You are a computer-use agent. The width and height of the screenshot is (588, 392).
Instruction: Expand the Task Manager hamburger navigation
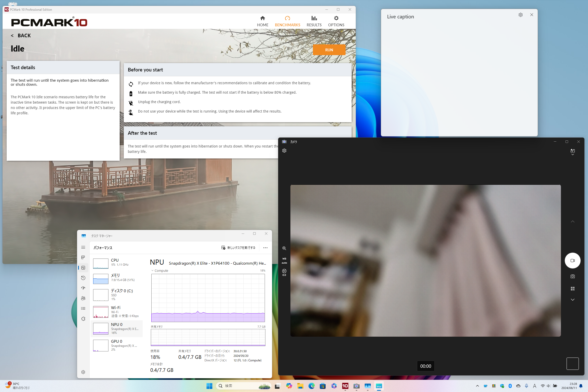pyautogui.click(x=83, y=247)
